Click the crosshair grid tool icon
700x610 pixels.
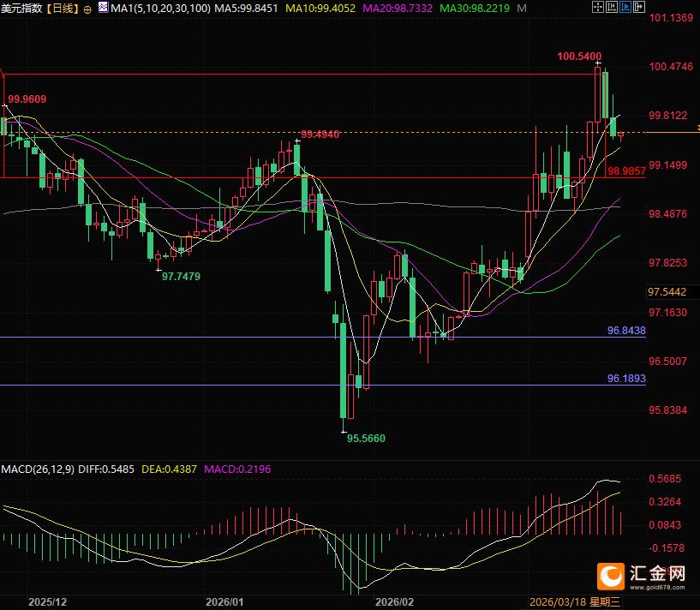tap(598, 7)
